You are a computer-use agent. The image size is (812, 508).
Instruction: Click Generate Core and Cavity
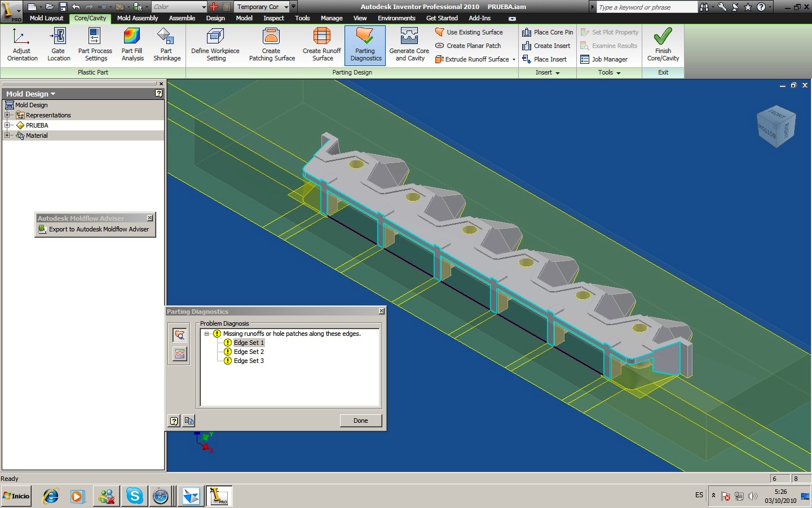[409, 45]
